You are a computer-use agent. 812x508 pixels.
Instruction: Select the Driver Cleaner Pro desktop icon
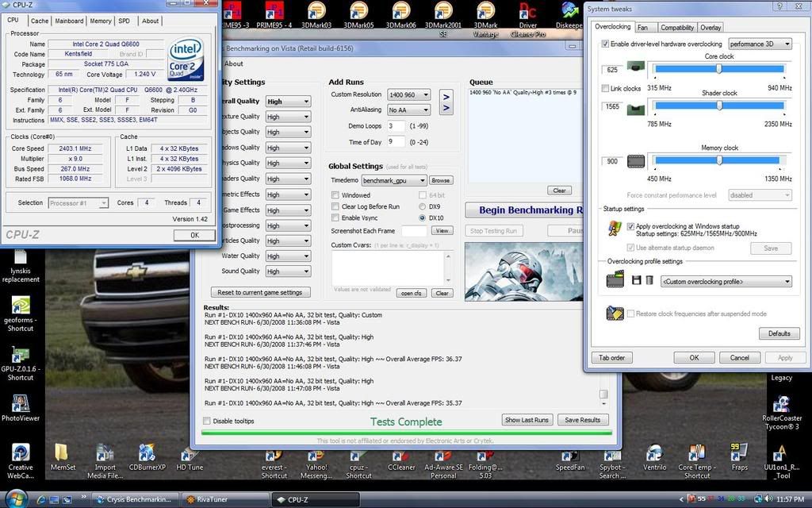[x=528, y=19]
